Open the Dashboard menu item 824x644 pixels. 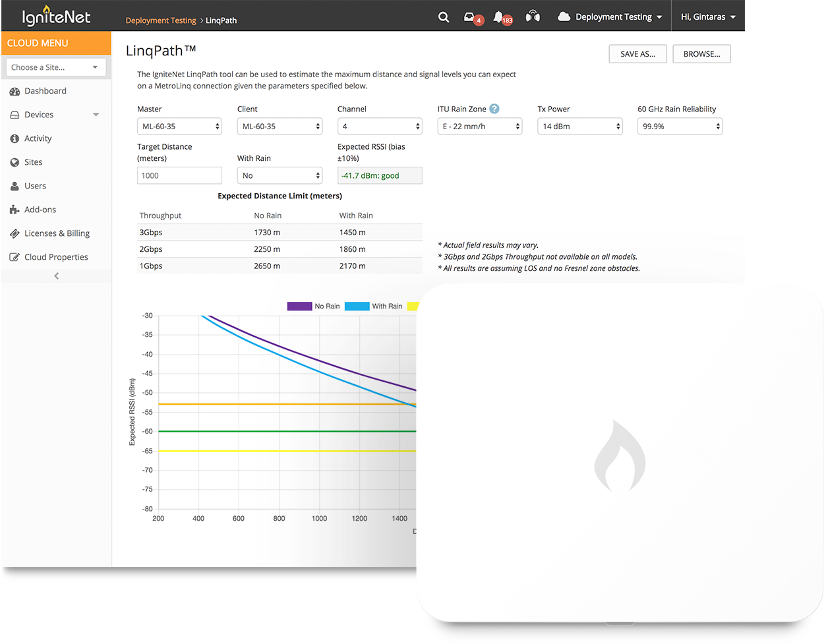[x=45, y=91]
